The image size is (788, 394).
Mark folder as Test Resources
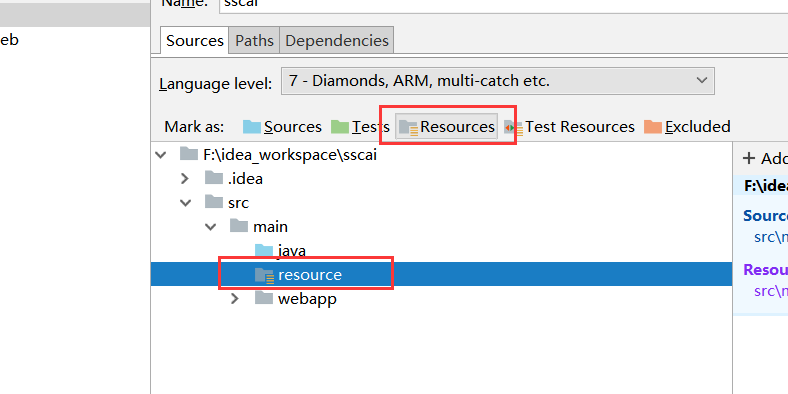(569, 127)
